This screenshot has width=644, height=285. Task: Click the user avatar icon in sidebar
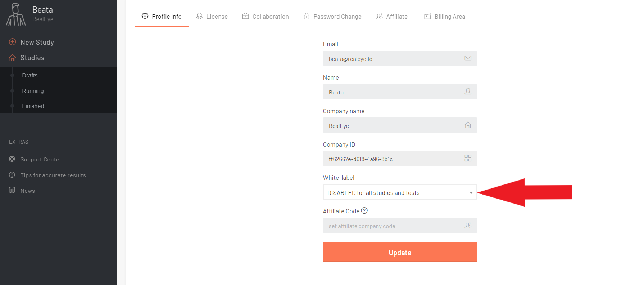pyautogui.click(x=16, y=14)
